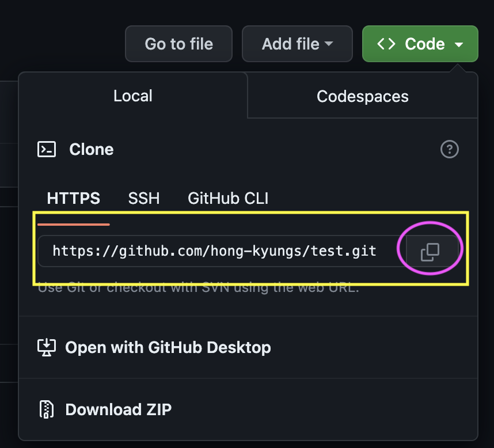This screenshot has width=494, height=448.
Task: Click the Clone heading text
Action: [x=92, y=150]
